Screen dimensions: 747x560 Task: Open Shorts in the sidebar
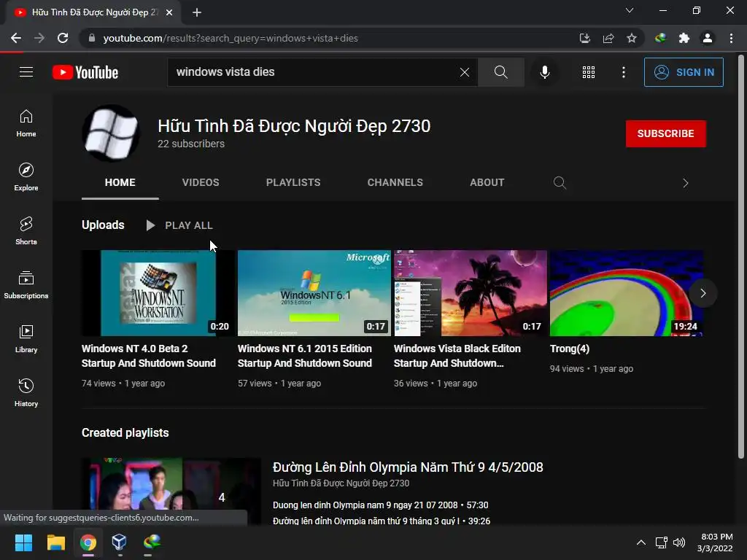26,231
